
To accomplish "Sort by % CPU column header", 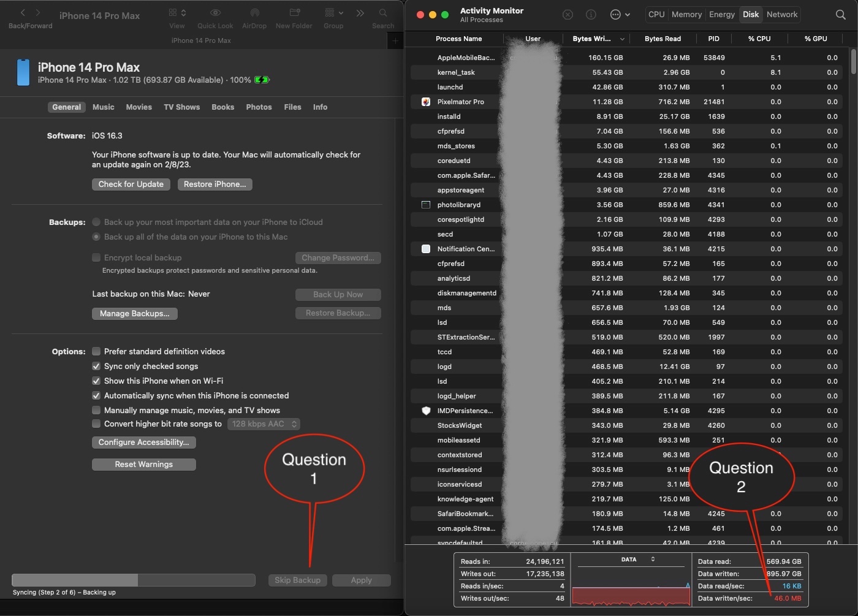I will (759, 39).
